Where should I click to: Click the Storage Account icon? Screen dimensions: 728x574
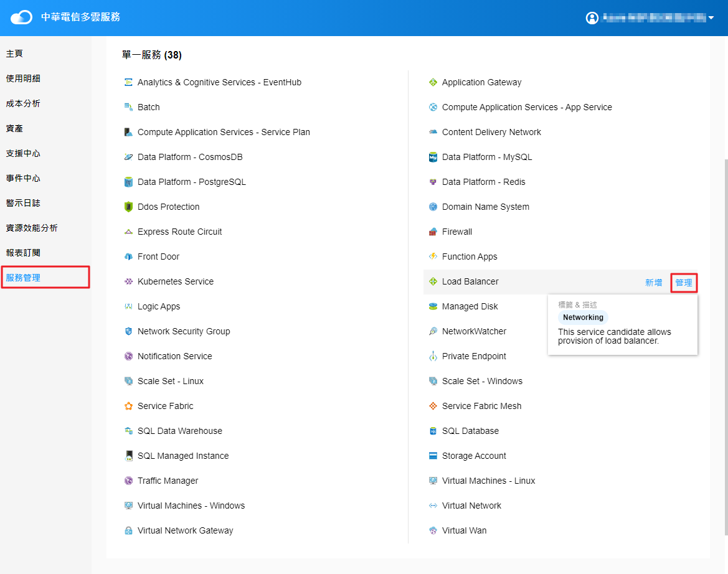[433, 456]
